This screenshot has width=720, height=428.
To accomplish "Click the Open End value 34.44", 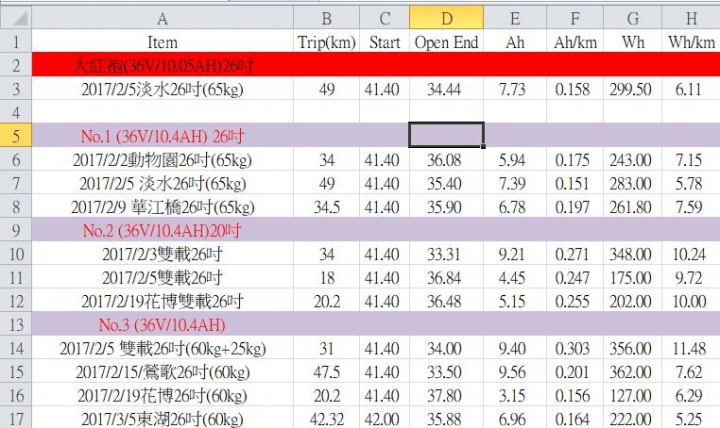I will point(446,88).
